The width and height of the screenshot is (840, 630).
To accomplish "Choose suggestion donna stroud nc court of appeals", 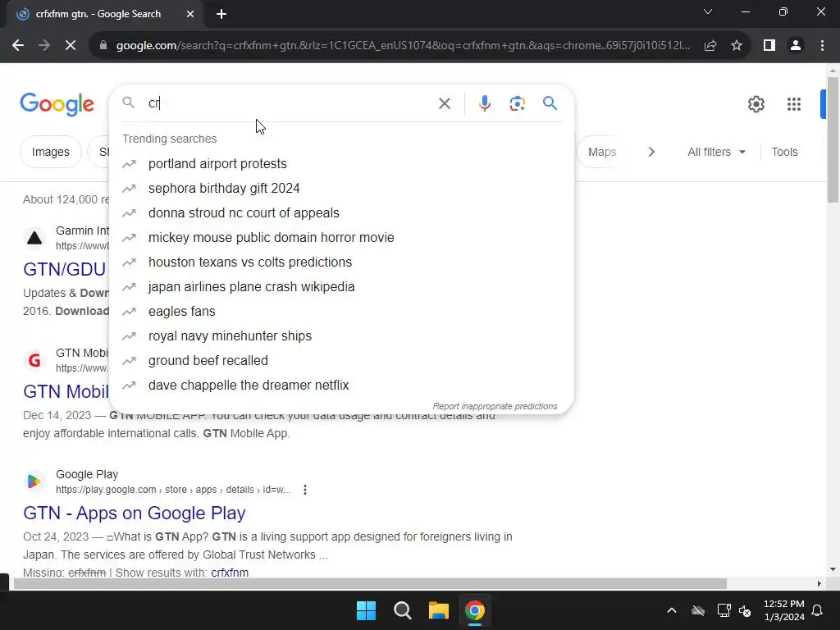I will click(x=341, y=213).
